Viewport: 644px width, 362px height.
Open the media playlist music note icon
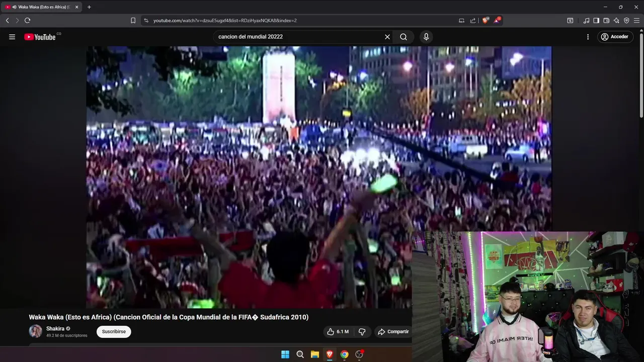point(586,21)
